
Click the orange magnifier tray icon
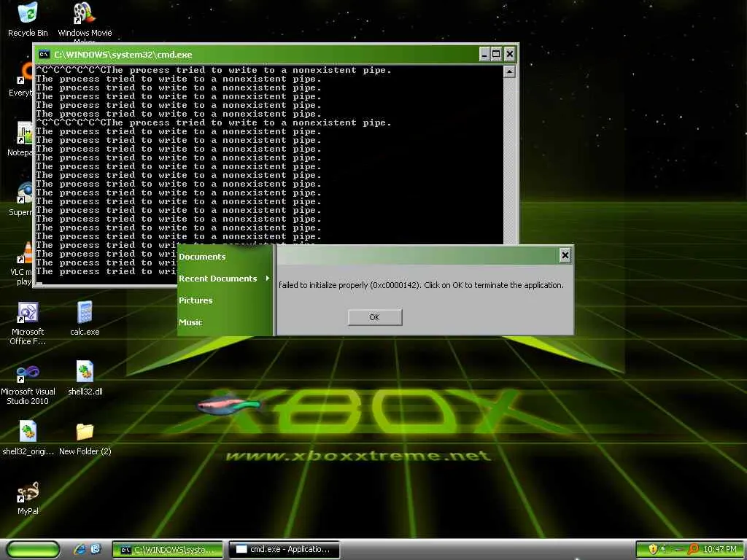tap(693, 549)
